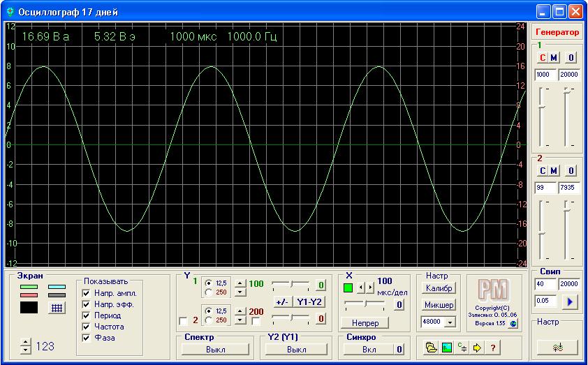Decrease the 123 value with down stepper
This screenshot has width=588, height=365.
pos(25,350)
